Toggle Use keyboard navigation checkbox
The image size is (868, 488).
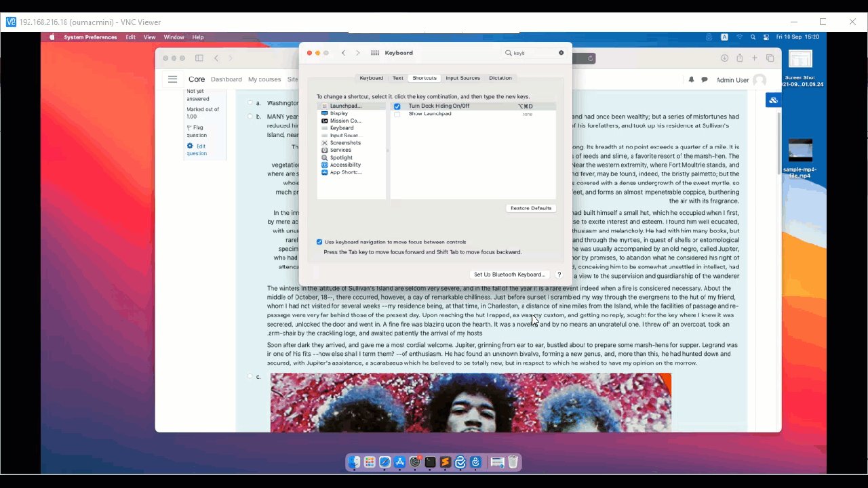pyautogui.click(x=319, y=242)
